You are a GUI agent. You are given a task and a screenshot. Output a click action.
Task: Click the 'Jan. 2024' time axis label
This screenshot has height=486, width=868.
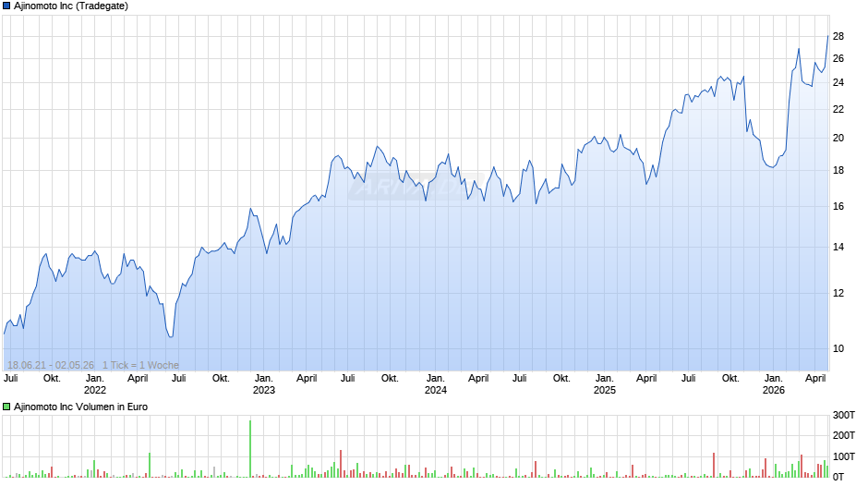[x=436, y=384]
